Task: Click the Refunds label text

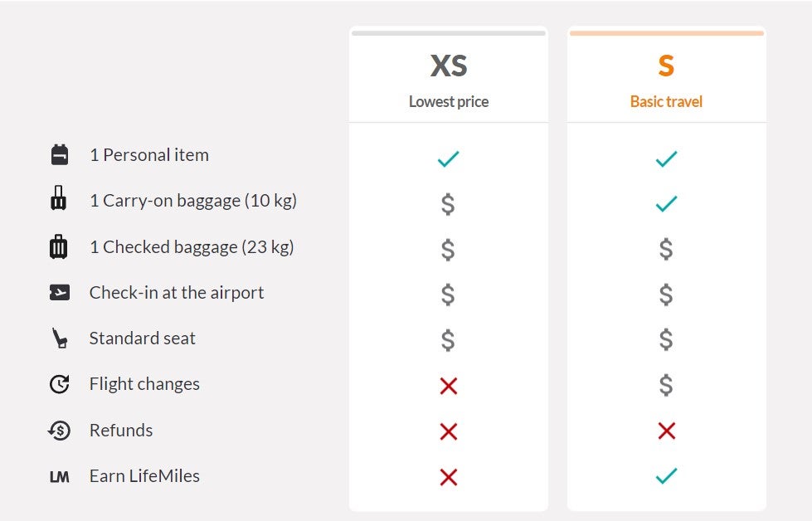Action: coord(121,431)
